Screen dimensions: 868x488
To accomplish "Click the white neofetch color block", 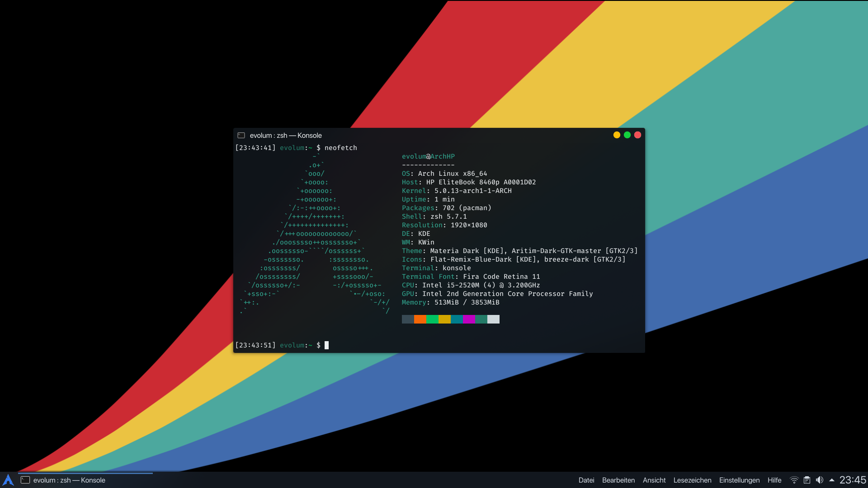I will pos(493,319).
